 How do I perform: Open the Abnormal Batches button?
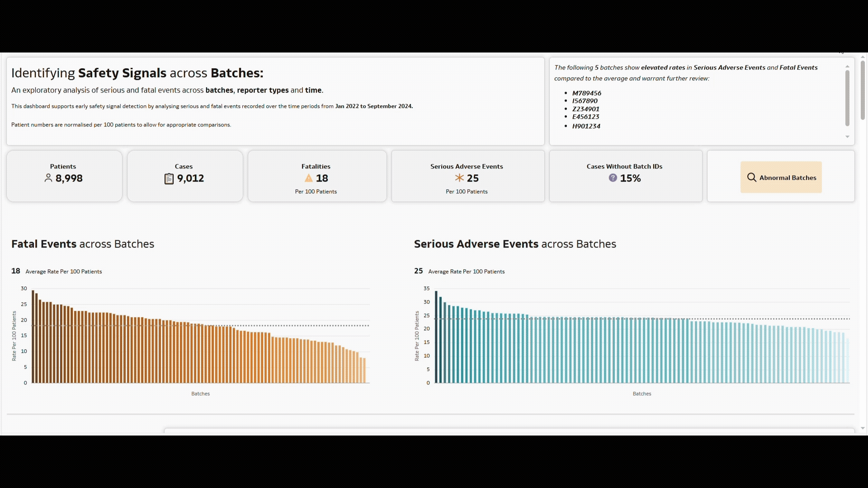pyautogui.click(x=781, y=178)
